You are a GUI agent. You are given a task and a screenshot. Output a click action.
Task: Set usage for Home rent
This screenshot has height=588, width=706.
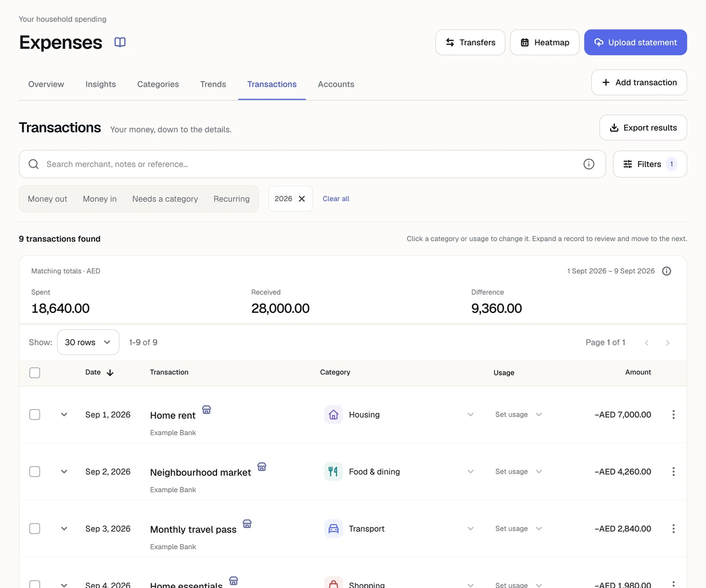(518, 415)
